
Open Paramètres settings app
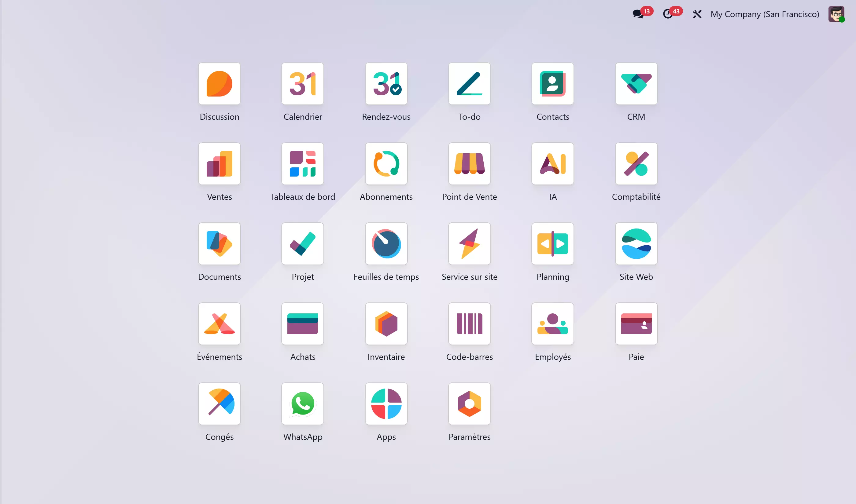[469, 404]
